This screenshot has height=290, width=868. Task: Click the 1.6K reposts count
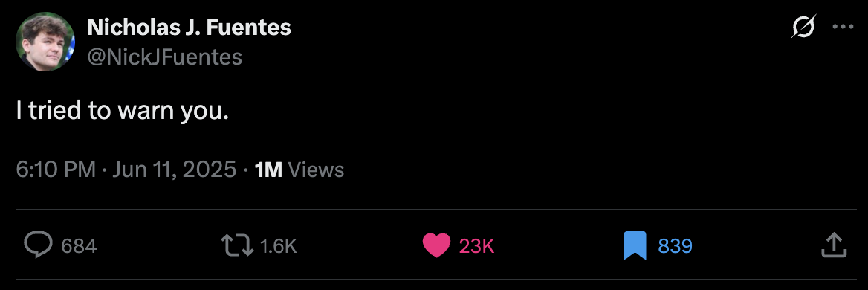coord(278,246)
